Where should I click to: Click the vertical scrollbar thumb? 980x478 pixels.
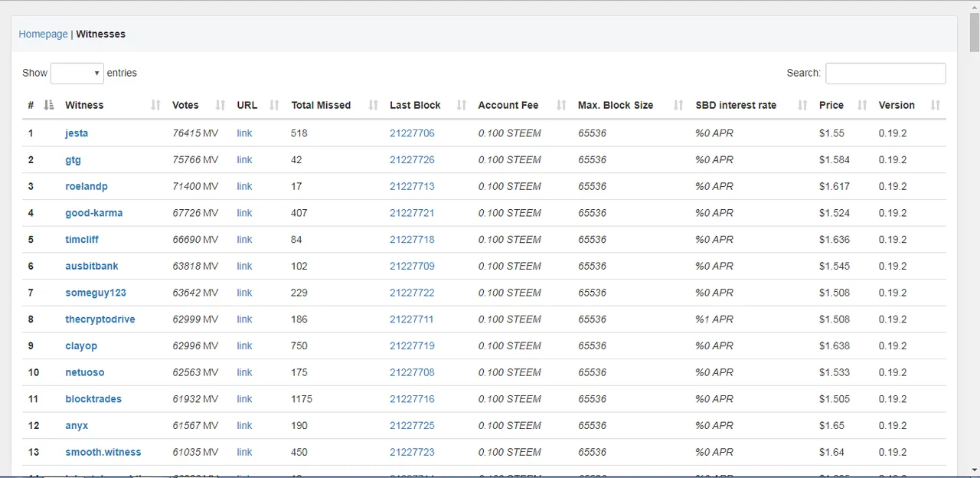coord(974,32)
